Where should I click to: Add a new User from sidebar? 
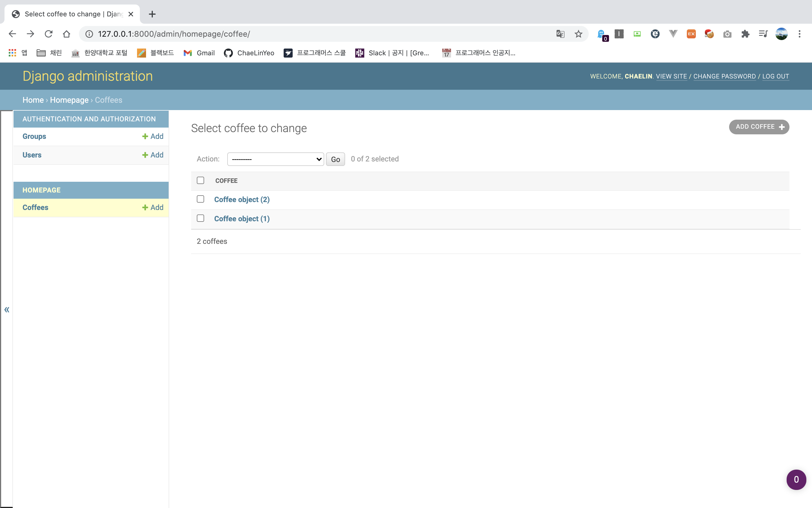[x=153, y=155]
